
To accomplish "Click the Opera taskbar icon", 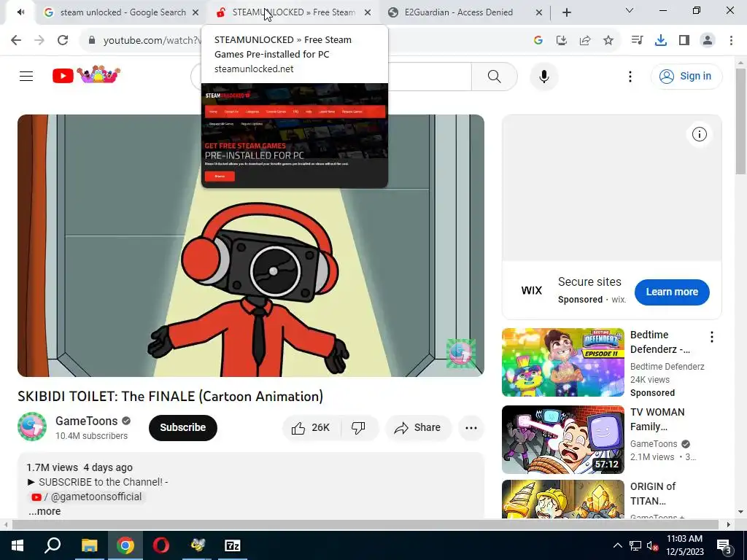I will 161,545.
